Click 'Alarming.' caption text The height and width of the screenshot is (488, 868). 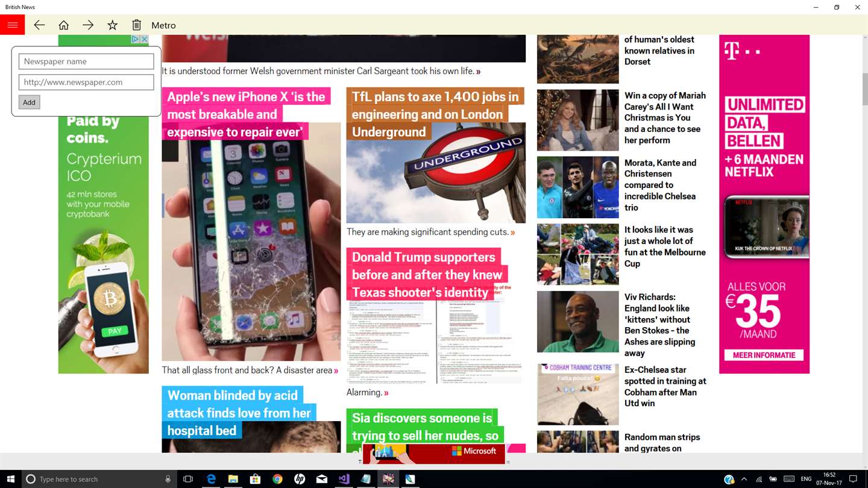click(x=364, y=392)
